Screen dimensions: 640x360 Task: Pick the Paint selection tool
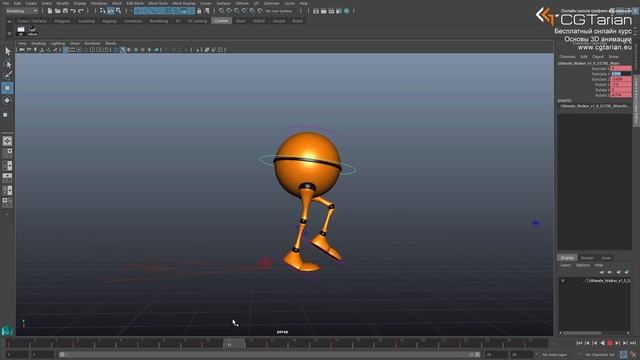7,76
